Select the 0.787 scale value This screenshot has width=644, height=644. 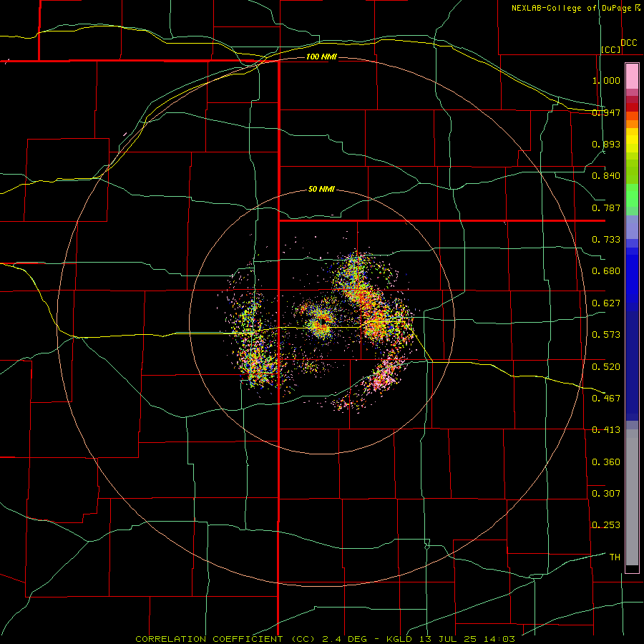pos(606,208)
